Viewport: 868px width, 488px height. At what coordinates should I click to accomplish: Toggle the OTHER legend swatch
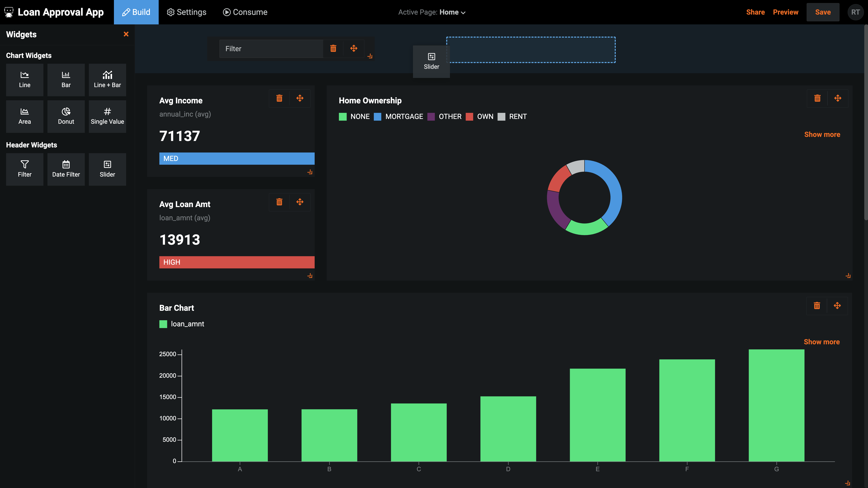point(431,117)
